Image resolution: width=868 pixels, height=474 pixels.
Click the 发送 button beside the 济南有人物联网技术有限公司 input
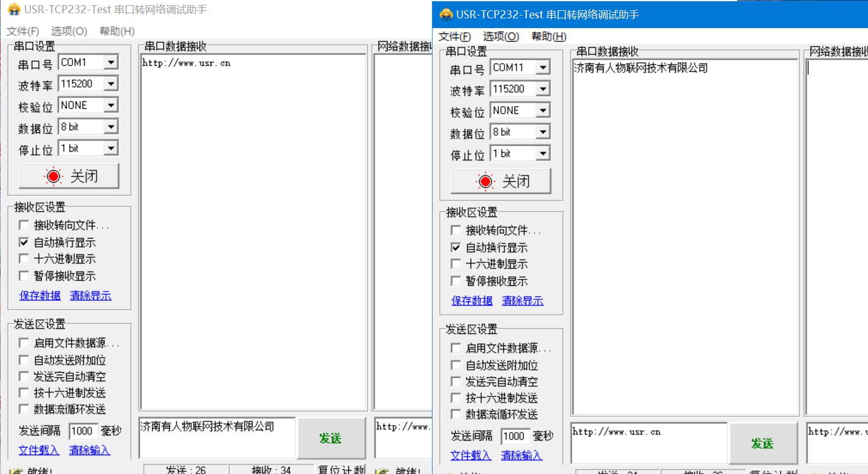pyautogui.click(x=331, y=438)
